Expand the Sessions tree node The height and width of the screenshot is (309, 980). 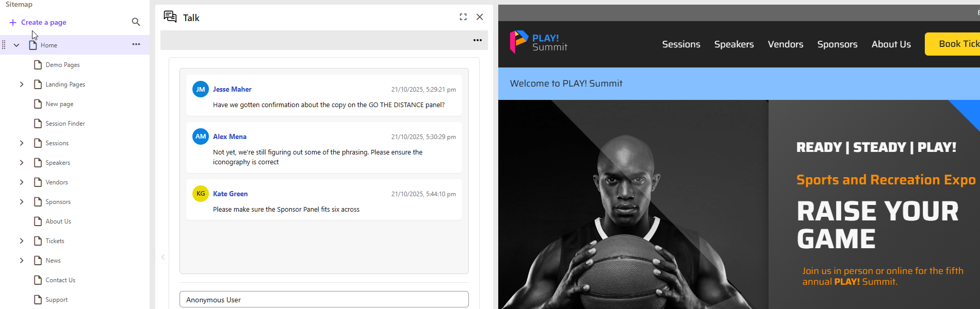click(22, 143)
